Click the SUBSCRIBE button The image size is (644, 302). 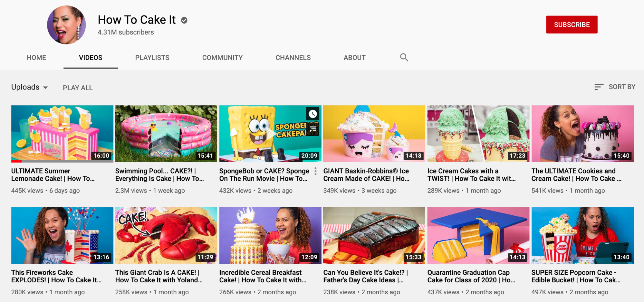click(572, 24)
